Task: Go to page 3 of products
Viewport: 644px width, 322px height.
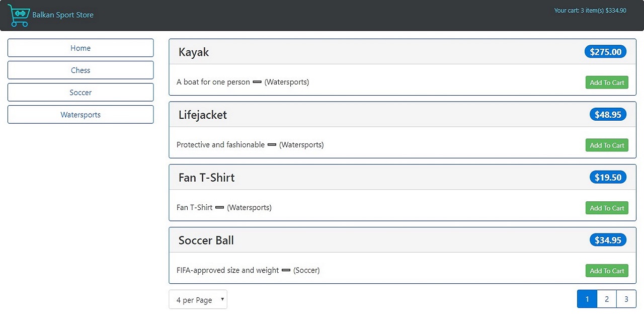Action: point(626,299)
